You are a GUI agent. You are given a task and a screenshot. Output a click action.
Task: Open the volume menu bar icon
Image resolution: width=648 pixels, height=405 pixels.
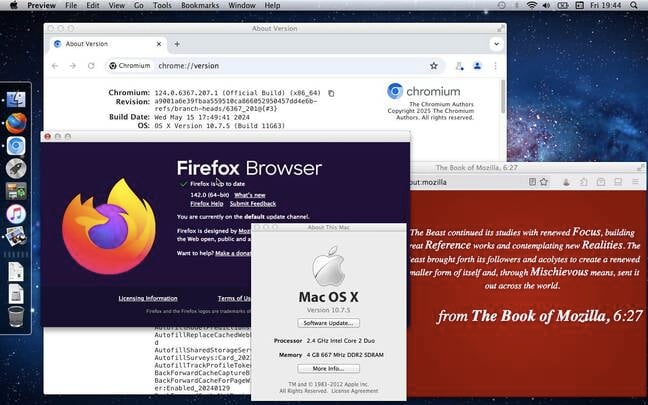[546, 5]
